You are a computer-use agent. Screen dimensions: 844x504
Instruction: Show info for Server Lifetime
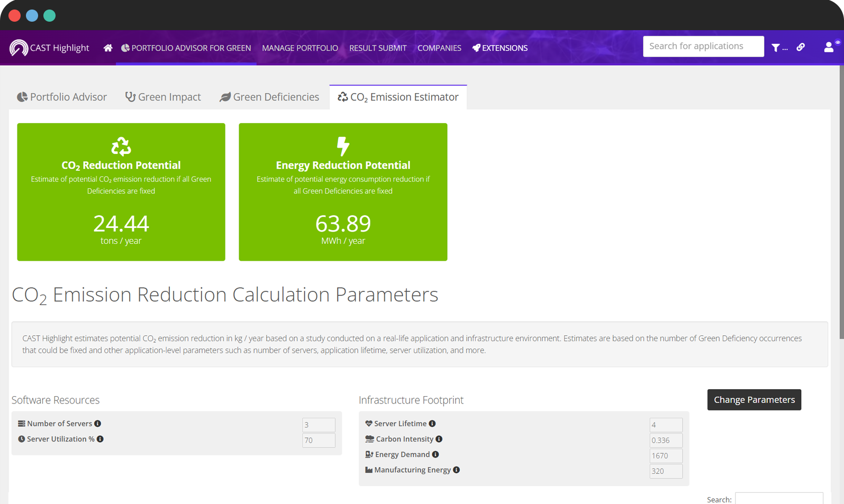(432, 424)
